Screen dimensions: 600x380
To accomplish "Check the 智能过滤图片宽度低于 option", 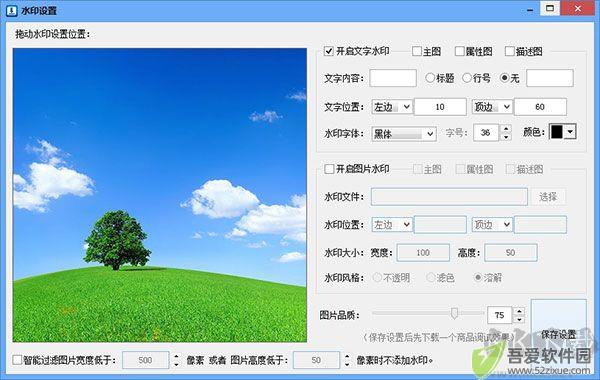I will (17, 360).
